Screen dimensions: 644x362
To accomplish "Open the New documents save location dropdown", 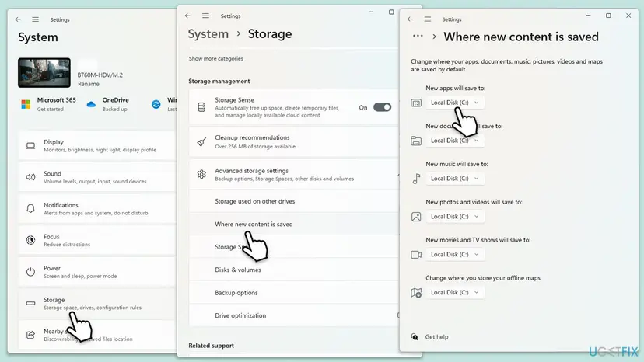I will (455, 141).
